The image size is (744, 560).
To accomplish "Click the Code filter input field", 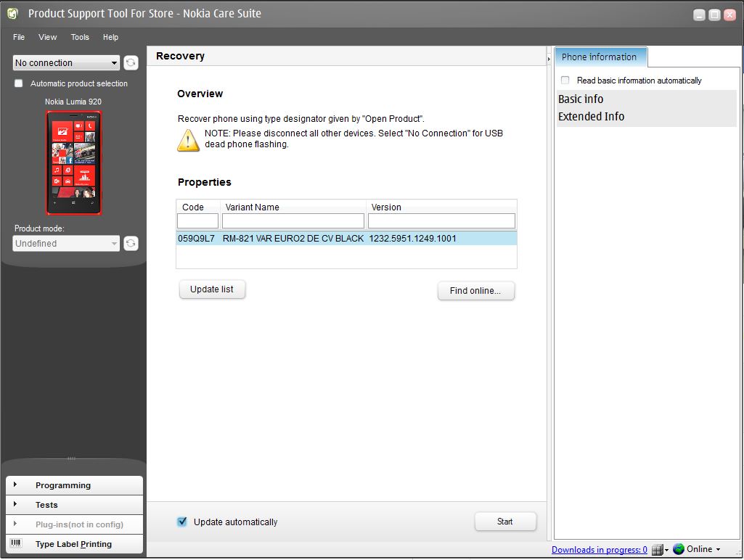I will [x=198, y=221].
